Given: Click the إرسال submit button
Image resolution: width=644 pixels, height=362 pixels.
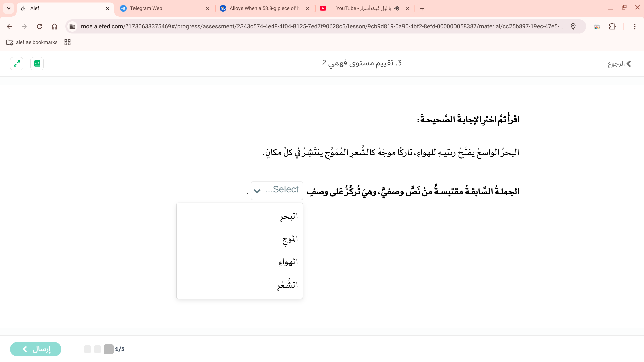Looking at the screenshot, I should 36,349.
